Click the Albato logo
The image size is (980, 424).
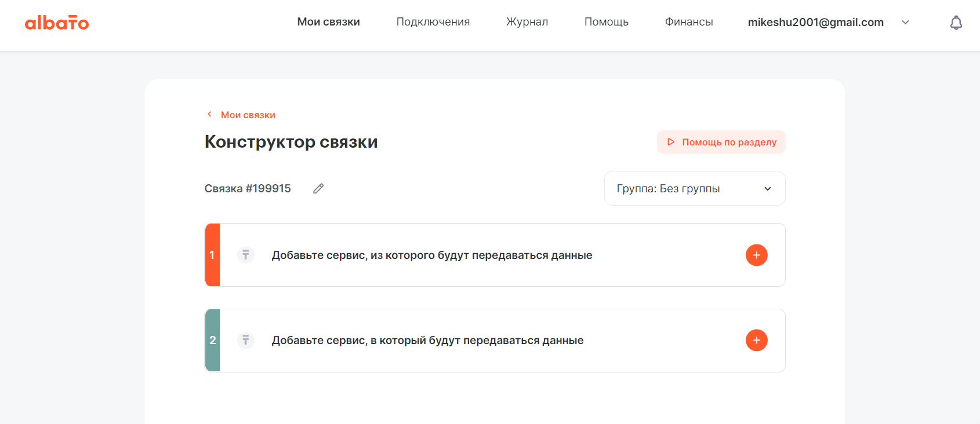click(57, 23)
